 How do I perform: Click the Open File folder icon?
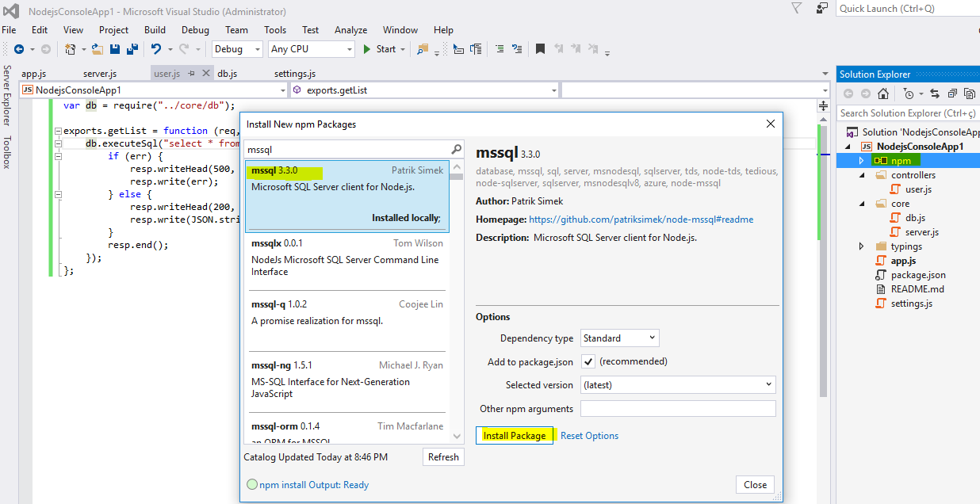pos(98,49)
